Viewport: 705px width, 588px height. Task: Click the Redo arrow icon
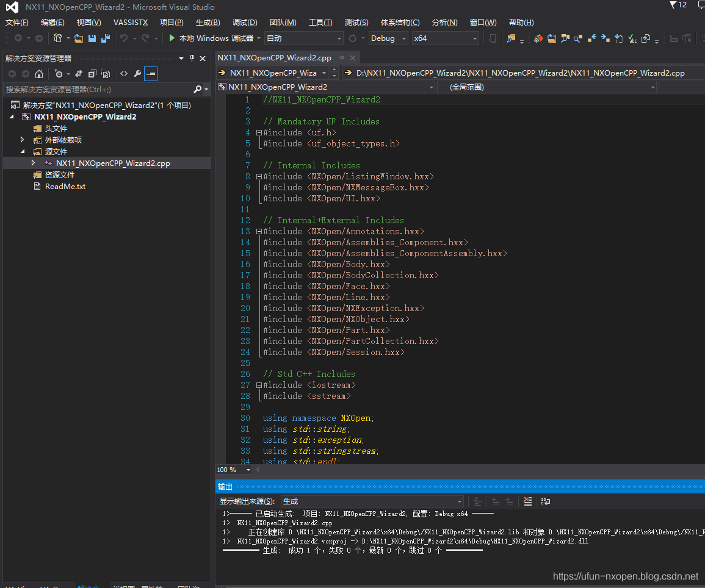(145, 38)
